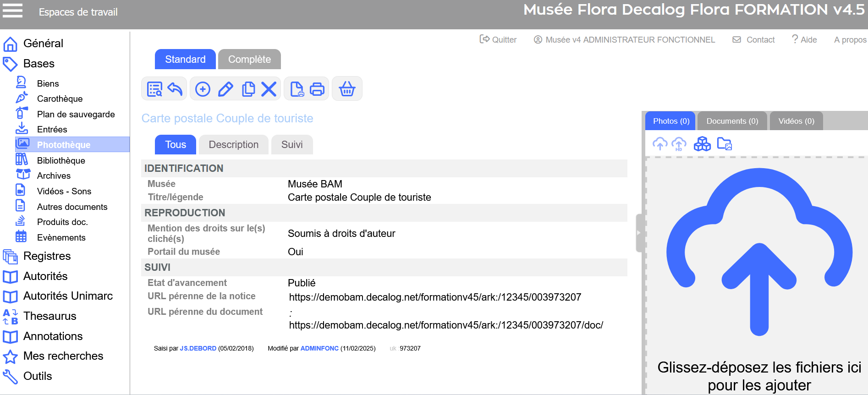
Task: Click the Quitter link
Action: pos(498,40)
